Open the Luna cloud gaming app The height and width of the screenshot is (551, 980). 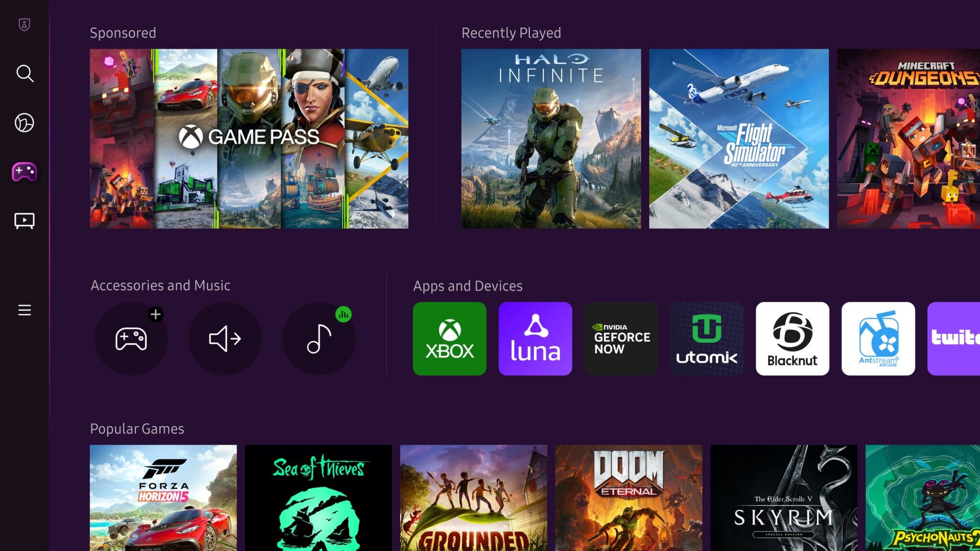tap(535, 338)
